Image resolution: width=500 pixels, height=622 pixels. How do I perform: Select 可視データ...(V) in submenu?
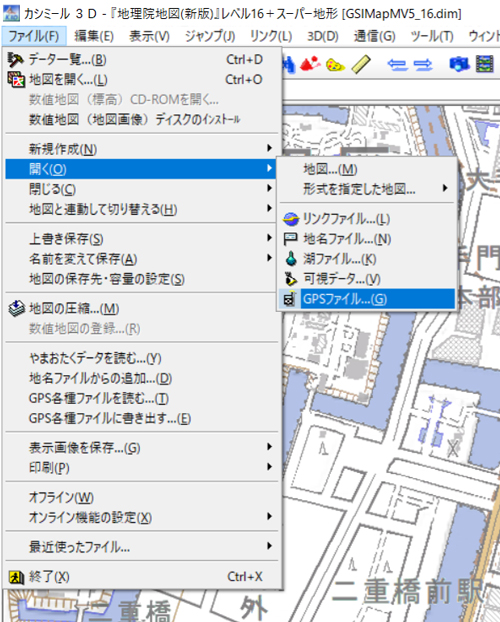coord(367,279)
